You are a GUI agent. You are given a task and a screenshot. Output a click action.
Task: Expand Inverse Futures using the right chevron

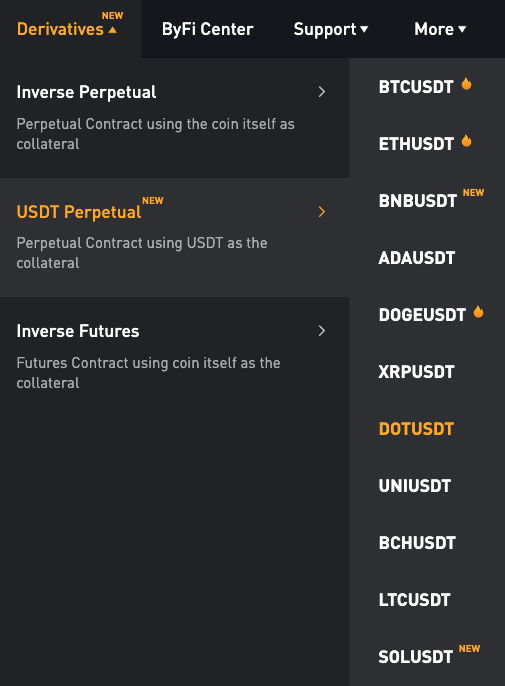[x=322, y=331]
